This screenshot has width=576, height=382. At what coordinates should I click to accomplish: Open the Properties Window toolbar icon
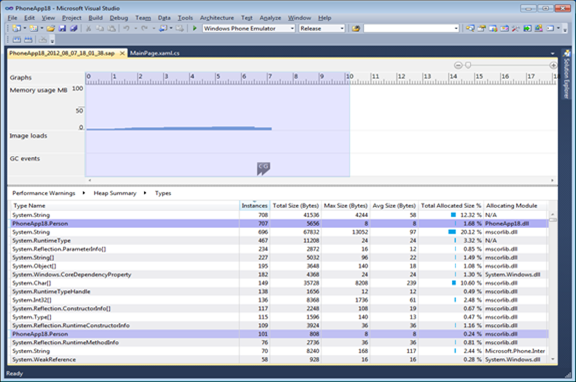pyautogui.click(x=481, y=28)
